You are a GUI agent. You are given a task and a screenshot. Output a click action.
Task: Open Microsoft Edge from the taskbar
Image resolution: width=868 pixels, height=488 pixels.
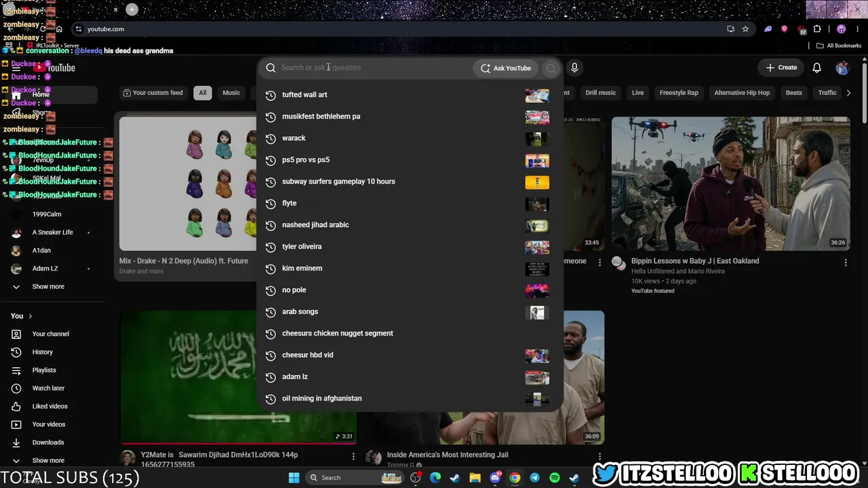[x=435, y=478]
